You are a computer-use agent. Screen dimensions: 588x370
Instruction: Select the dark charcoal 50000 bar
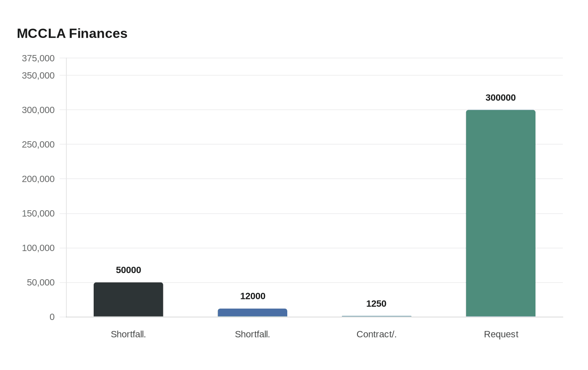pos(128,299)
